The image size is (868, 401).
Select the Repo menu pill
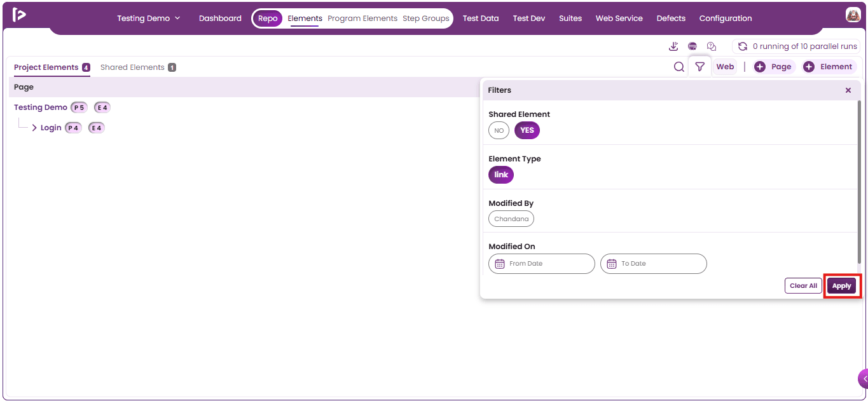coord(268,18)
